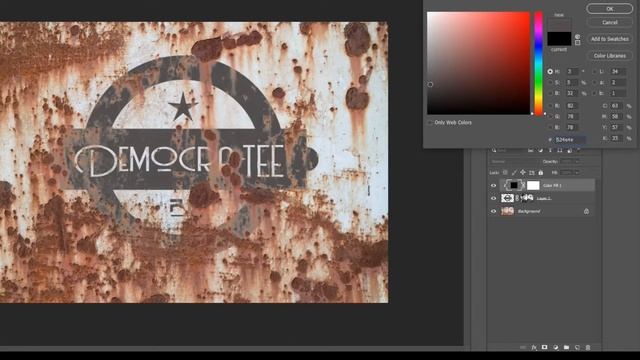Filter layers by type layer icon
Image resolution: width=640 pixels, height=360 pixels.
(x=550, y=151)
